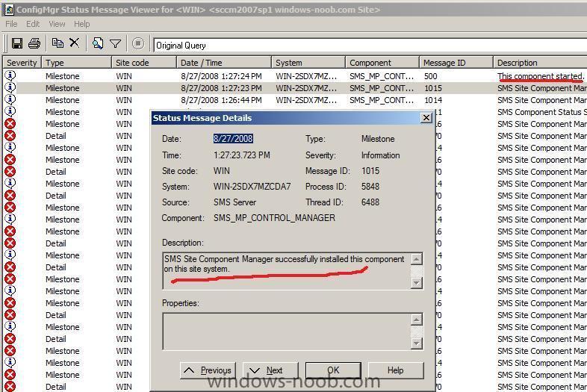Sort by Date / Time column header
Image resolution: width=587 pixels, height=392 pixels.
point(224,63)
